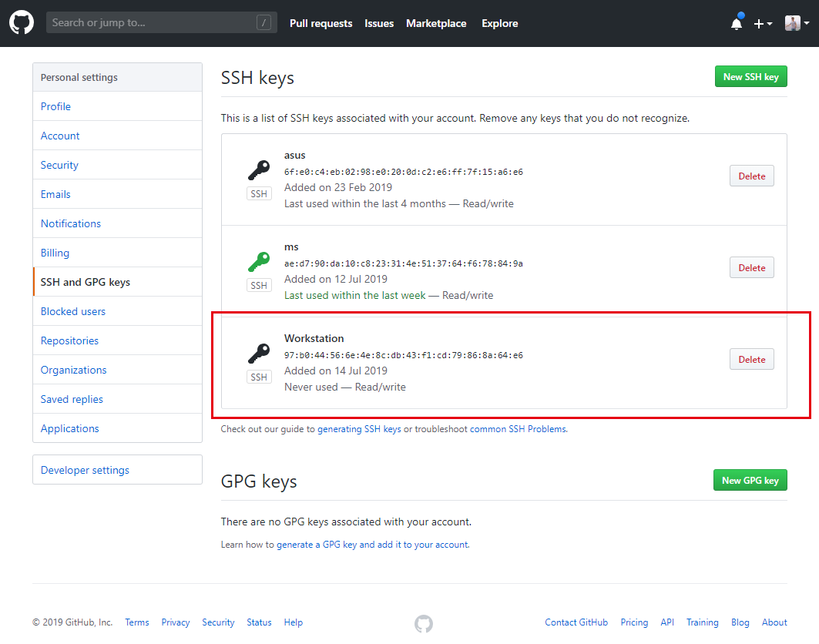Open the user avatar dropdown menu
This screenshot has width=819, height=644.
(x=797, y=24)
